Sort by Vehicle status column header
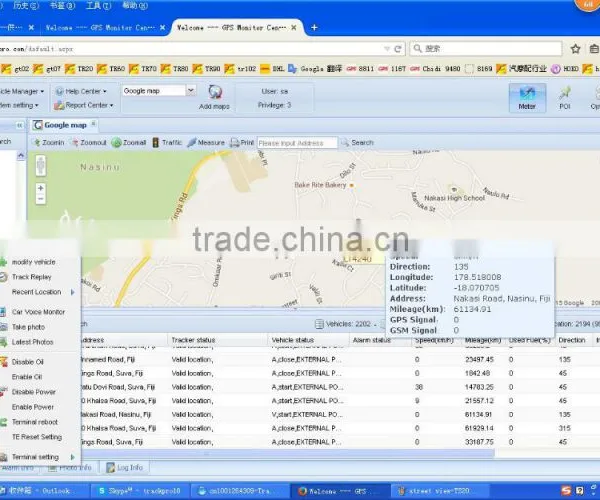The height and width of the screenshot is (500, 600). point(308,340)
